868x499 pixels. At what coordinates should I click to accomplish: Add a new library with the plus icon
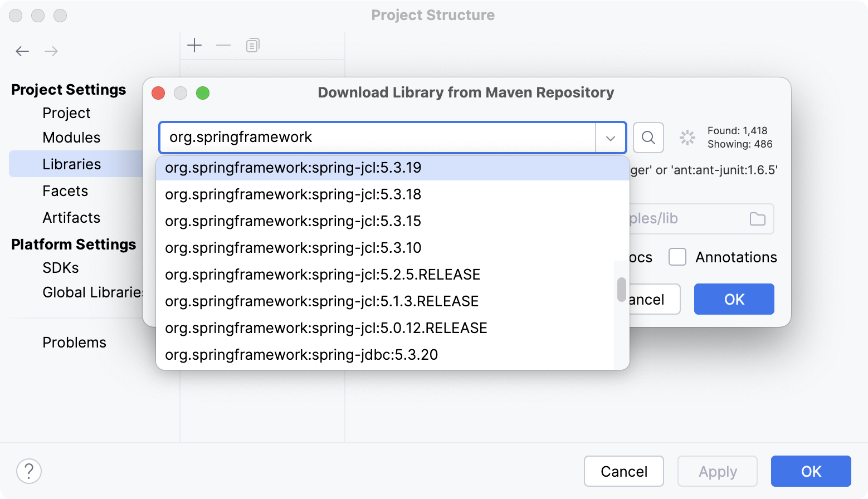click(x=194, y=46)
